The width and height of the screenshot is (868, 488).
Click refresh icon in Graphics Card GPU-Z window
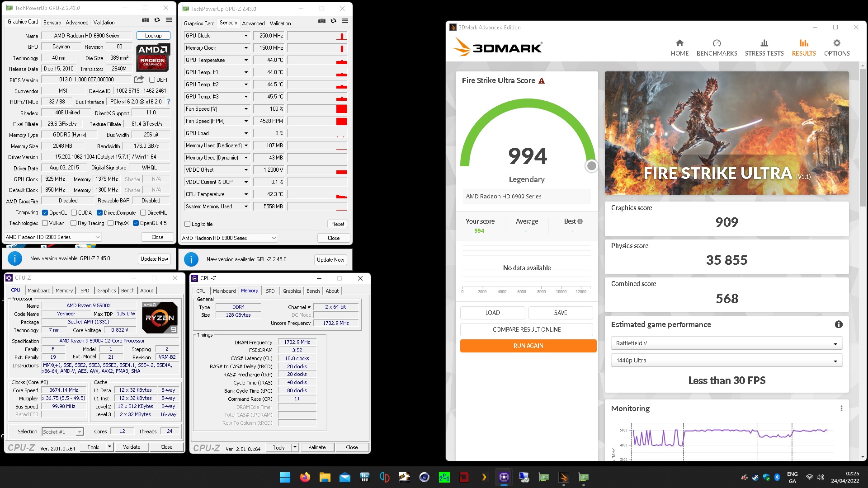tap(157, 20)
